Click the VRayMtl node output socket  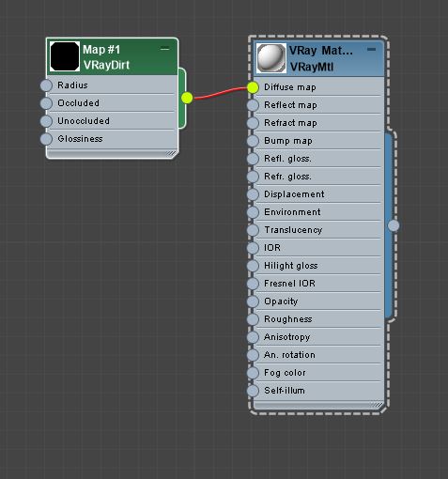(394, 225)
